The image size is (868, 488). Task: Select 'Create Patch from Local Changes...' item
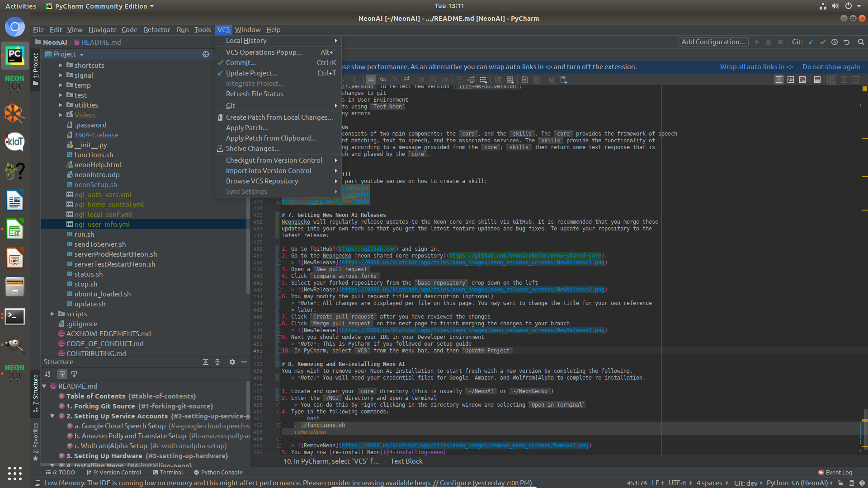click(x=278, y=117)
